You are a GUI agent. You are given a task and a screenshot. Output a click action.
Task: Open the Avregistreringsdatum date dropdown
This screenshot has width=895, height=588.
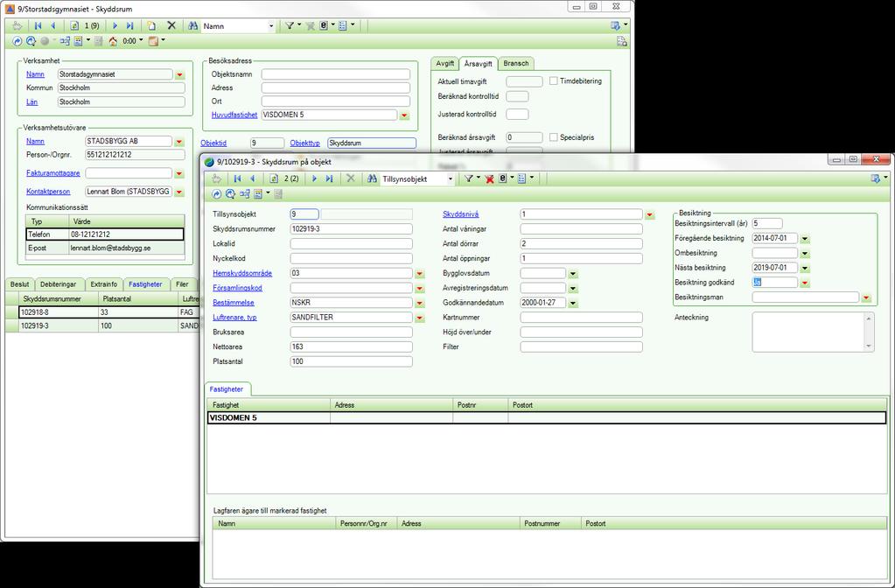coord(572,288)
